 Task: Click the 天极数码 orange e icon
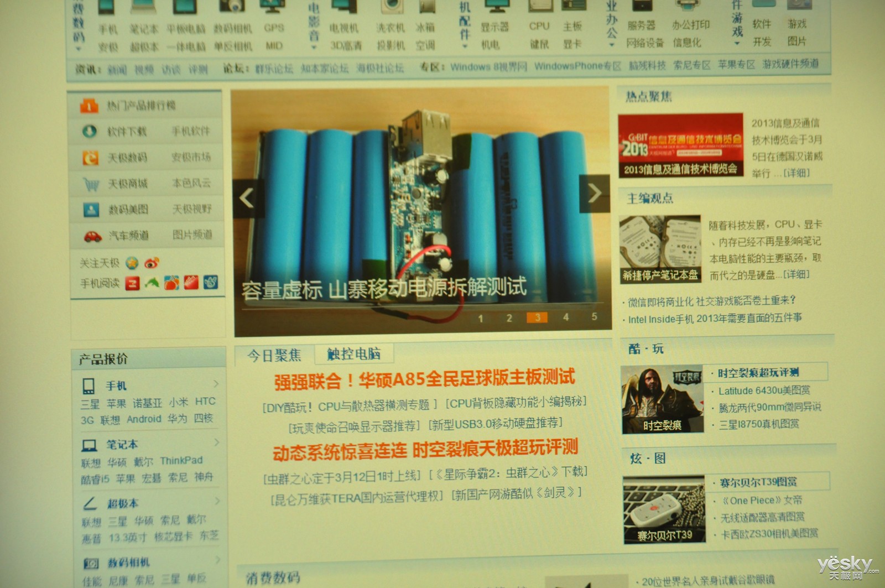pos(90,158)
